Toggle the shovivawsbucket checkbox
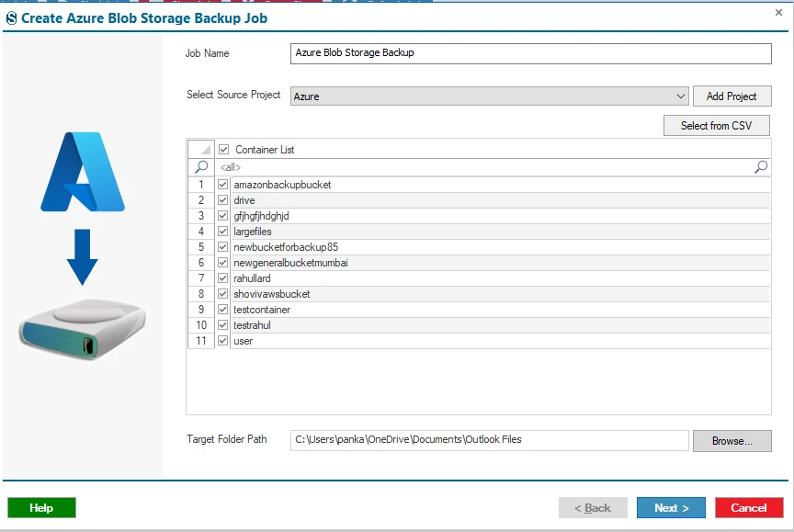Image resolution: width=794 pixels, height=532 pixels. pyautogui.click(x=222, y=294)
